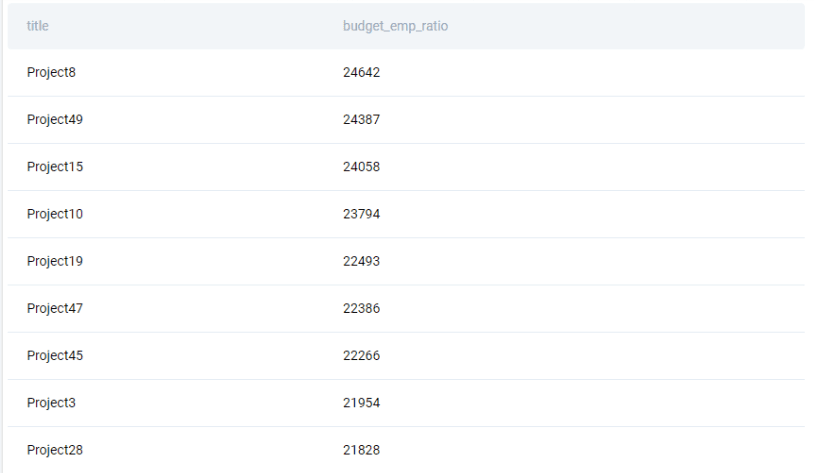Image resolution: width=814 pixels, height=473 pixels.
Task: Select the Project47 title cell
Action: (55, 308)
